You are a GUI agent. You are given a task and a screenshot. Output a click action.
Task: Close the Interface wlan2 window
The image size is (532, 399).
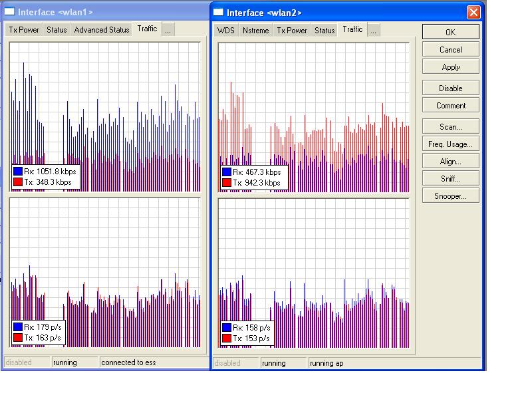click(473, 13)
